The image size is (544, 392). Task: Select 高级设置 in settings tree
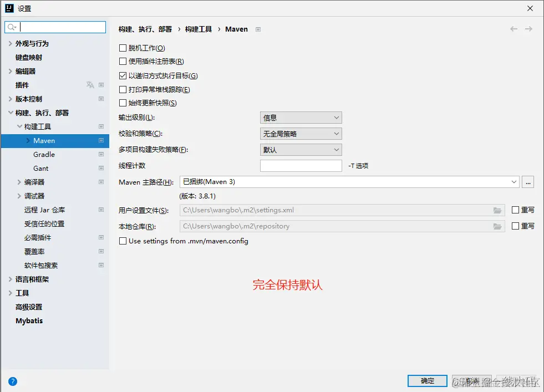tap(29, 307)
